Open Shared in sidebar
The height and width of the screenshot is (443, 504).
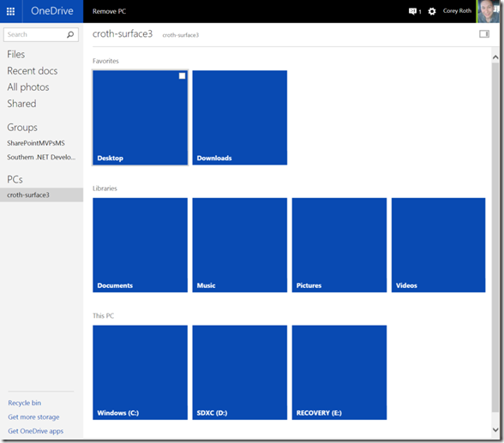pyautogui.click(x=22, y=104)
